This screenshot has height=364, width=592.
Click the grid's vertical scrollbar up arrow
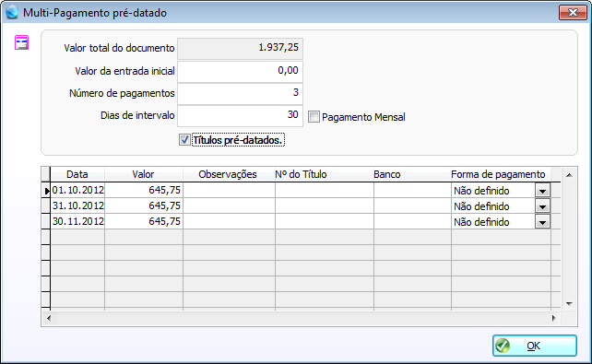(569, 175)
